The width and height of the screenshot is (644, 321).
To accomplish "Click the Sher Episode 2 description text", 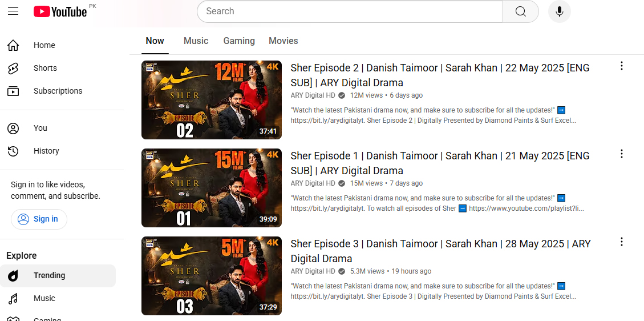I will coord(434,115).
